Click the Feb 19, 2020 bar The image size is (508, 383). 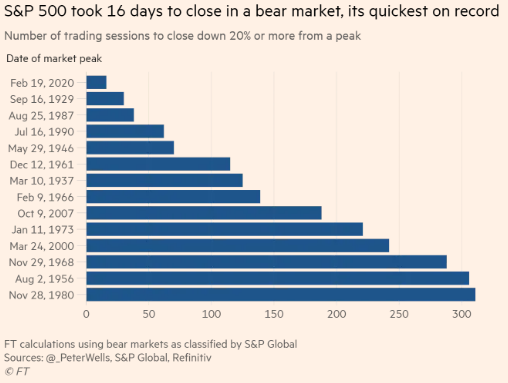[96, 82]
